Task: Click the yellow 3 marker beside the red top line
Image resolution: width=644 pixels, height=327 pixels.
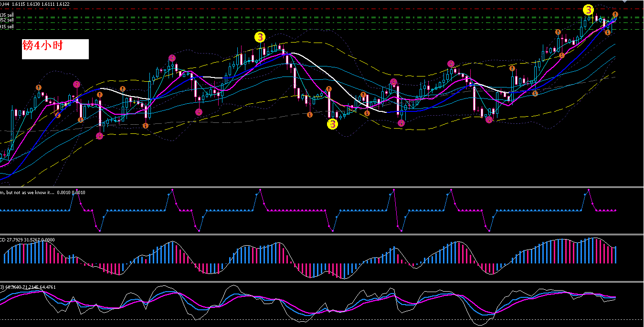Action: point(589,10)
